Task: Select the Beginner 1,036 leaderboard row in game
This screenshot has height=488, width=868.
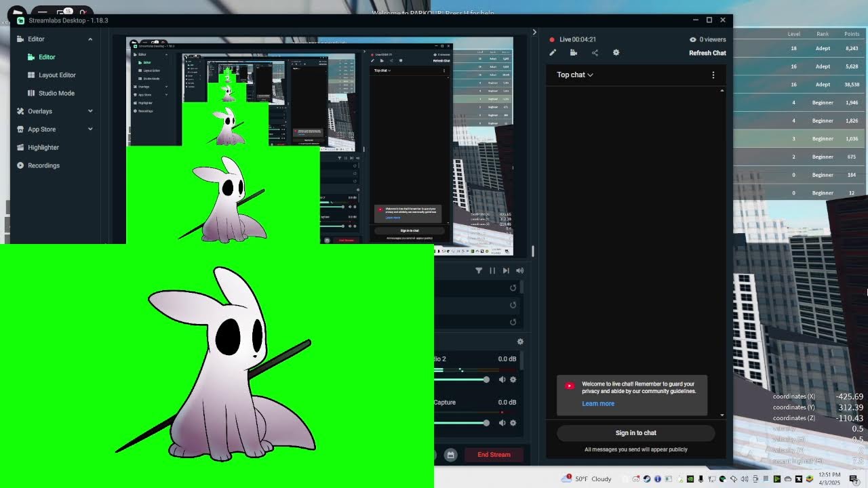Action: (800, 139)
